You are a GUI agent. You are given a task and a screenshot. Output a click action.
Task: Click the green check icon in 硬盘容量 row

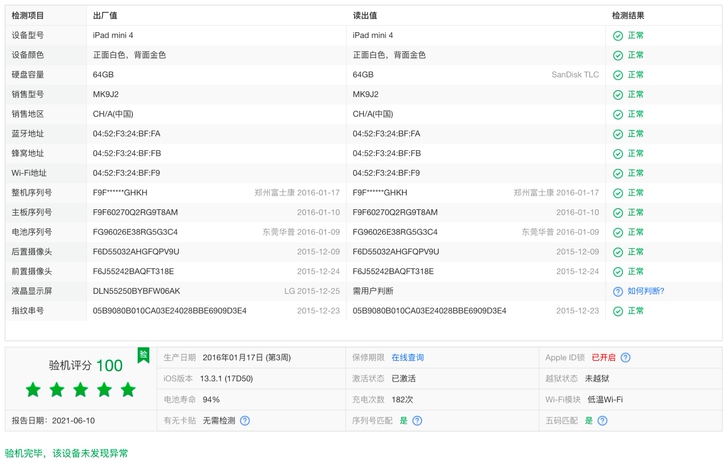pyautogui.click(x=618, y=75)
